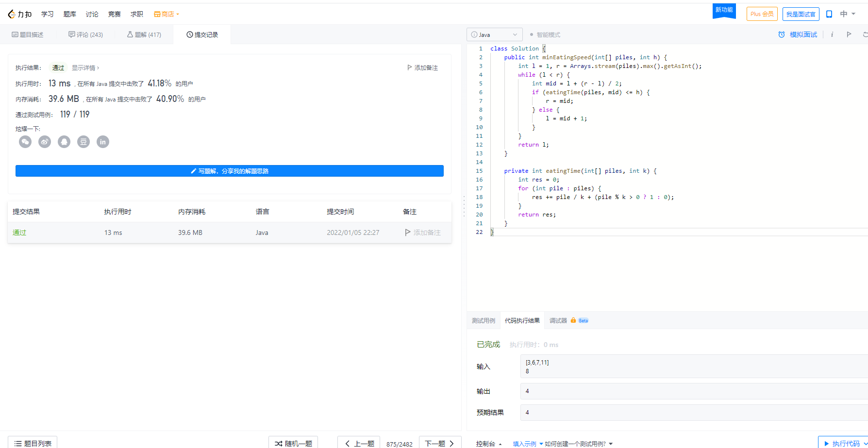868x448 pixels.
Task: Open 竞赛 nav menu
Action: 115,14
